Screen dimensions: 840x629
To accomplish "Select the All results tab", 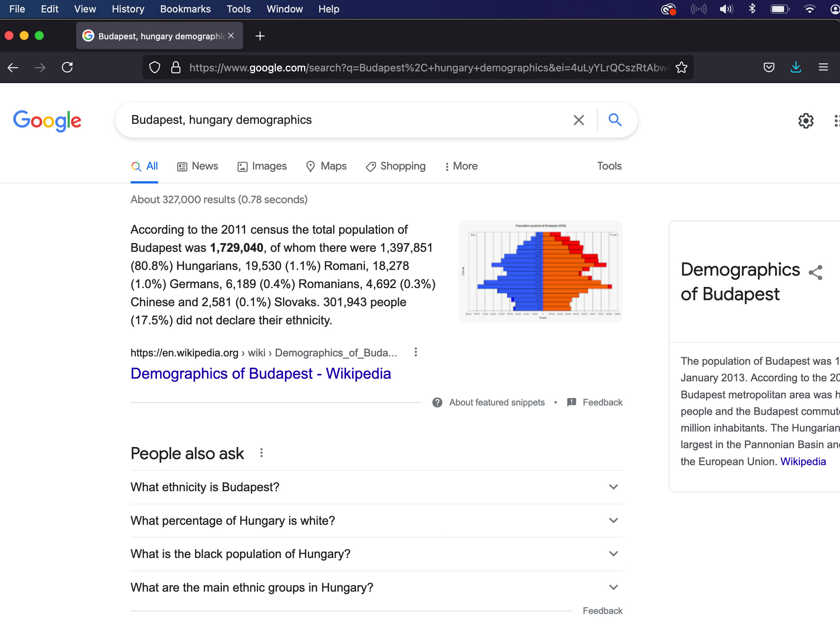I will coord(144,166).
